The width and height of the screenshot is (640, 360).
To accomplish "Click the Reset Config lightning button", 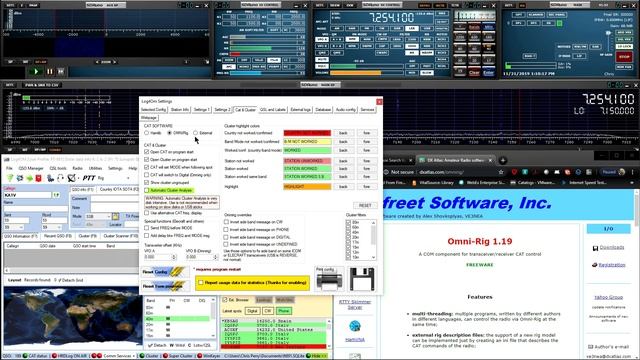I will click(x=164, y=271).
